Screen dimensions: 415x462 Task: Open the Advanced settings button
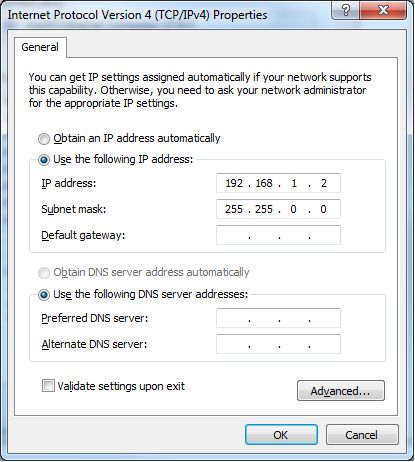click(x=341, y=391)
